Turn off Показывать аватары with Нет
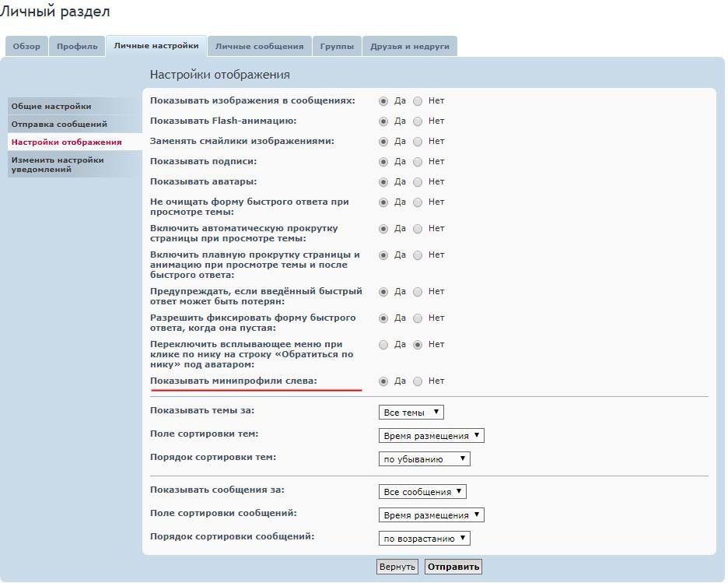 (418, 182)
